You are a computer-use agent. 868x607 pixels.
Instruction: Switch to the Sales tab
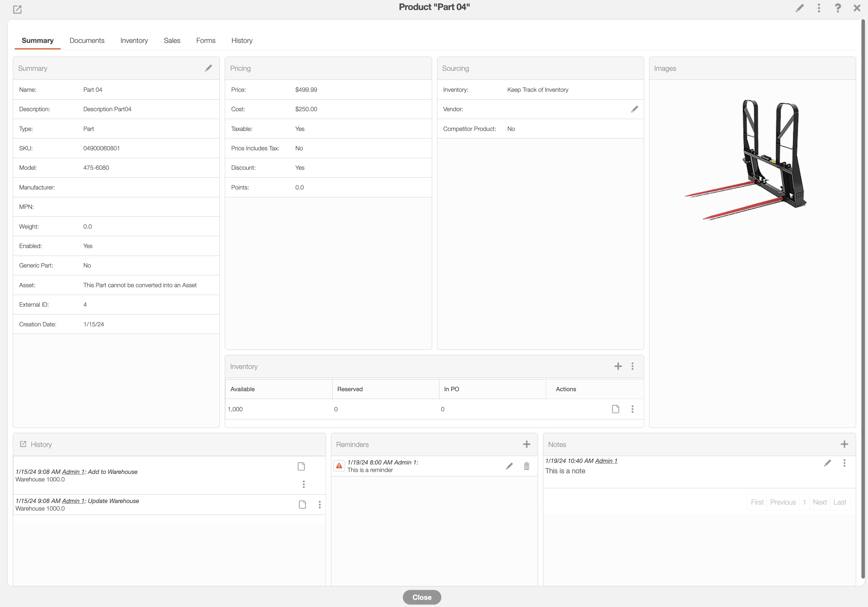[x=172, y=40]
